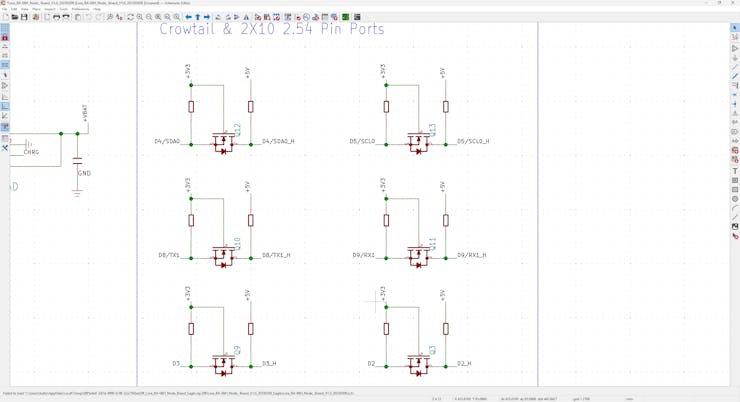Select the Add Text tool
This screenshot has height=402, width=740.
[x=735, y=171]
